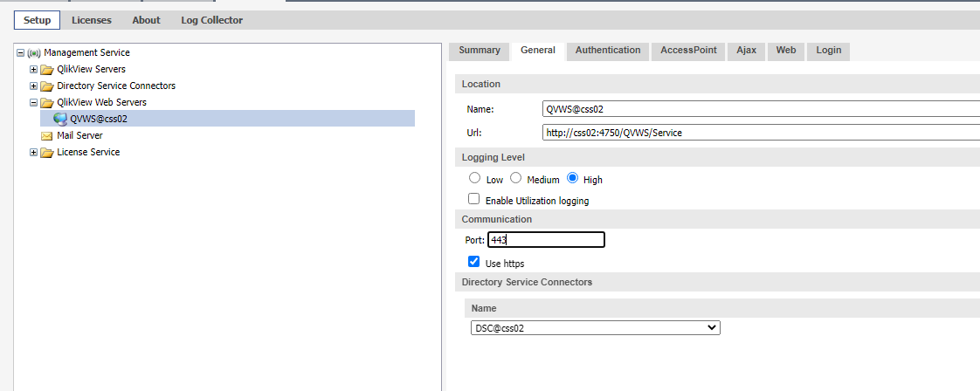Uncheck the Use https checkbox
The height and width of the screenshot is (391, 980).
coord(474,262)
